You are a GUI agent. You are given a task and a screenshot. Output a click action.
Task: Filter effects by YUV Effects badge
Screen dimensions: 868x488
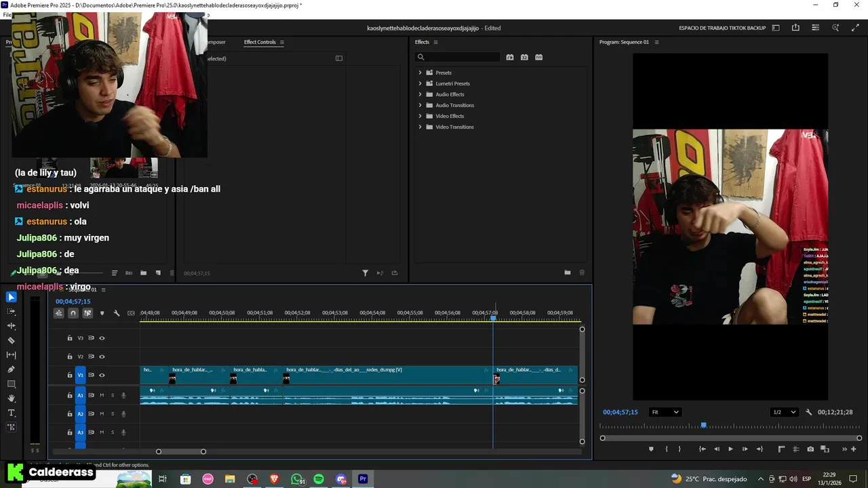point(539,58)
